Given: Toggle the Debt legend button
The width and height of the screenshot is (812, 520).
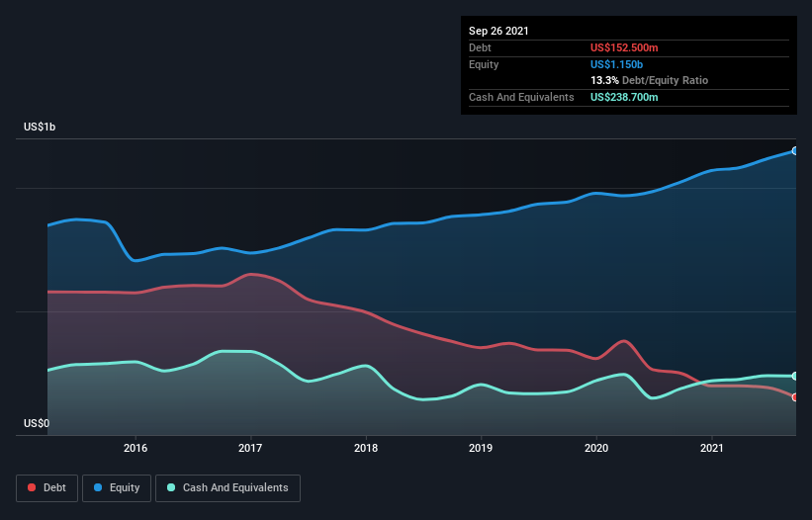Looking at the screenshot, I should point(47,488).
